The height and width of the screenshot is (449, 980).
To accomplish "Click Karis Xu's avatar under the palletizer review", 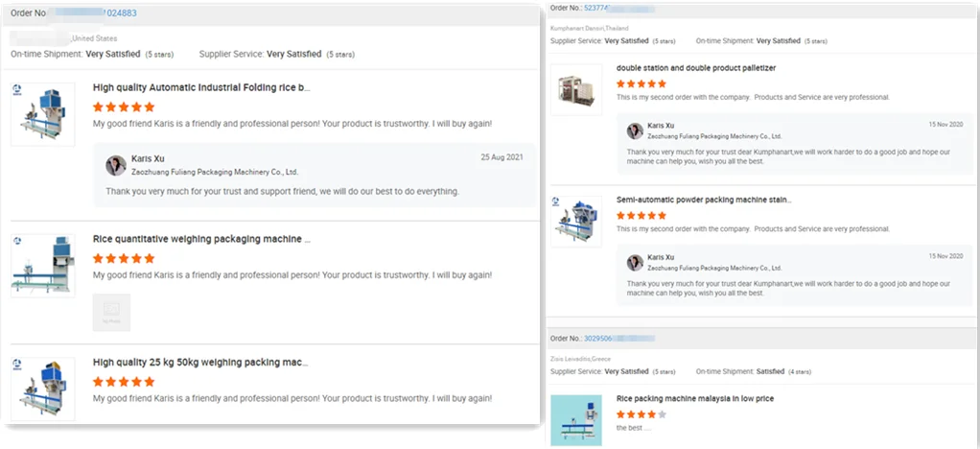I will point(635,130).
